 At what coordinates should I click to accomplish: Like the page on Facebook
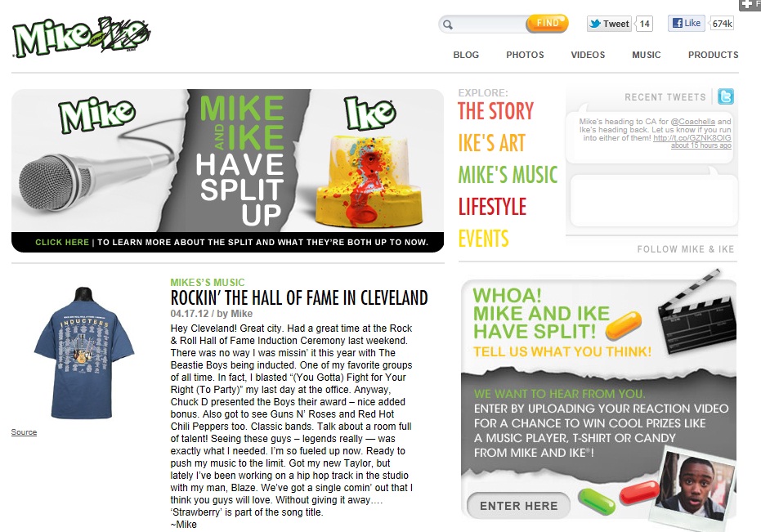pyautogui.click(x=687, y=23)
